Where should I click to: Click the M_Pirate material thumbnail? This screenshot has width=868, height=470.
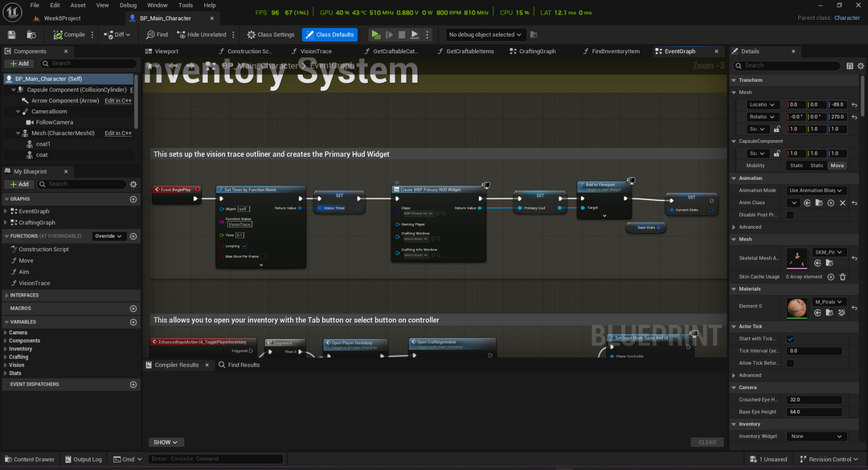(x=796, y=307)
